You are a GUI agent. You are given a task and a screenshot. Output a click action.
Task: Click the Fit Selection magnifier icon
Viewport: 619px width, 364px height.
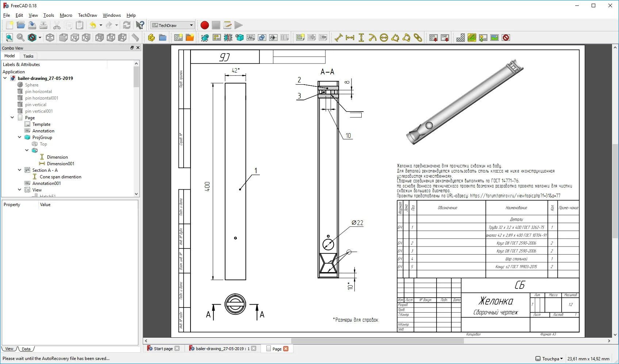20,38
